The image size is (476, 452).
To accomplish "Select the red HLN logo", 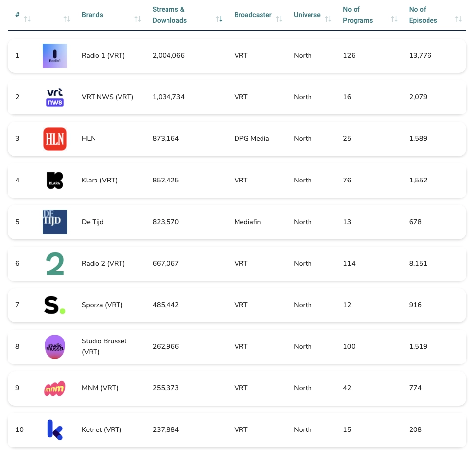I will point(55,139).
